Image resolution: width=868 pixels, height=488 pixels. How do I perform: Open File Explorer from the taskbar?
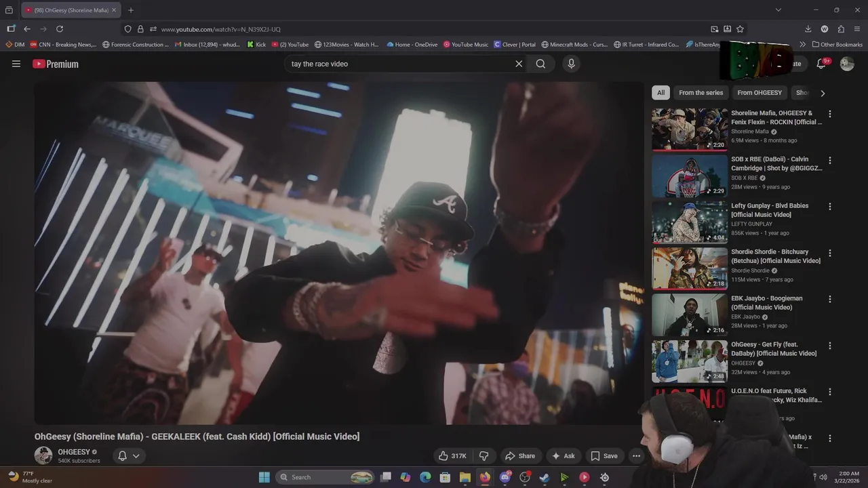[x=465, y=477]
